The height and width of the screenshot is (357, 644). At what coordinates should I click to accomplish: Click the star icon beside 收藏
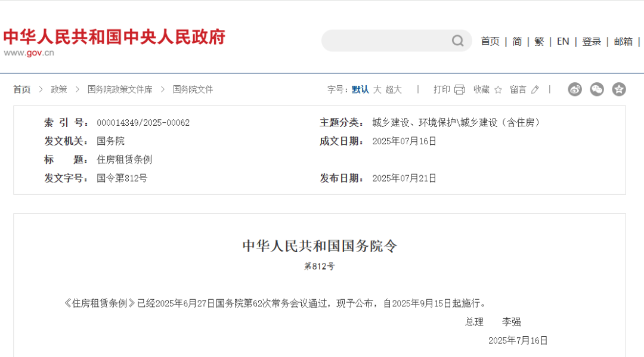pyautogui.click(x=498, y=89)
